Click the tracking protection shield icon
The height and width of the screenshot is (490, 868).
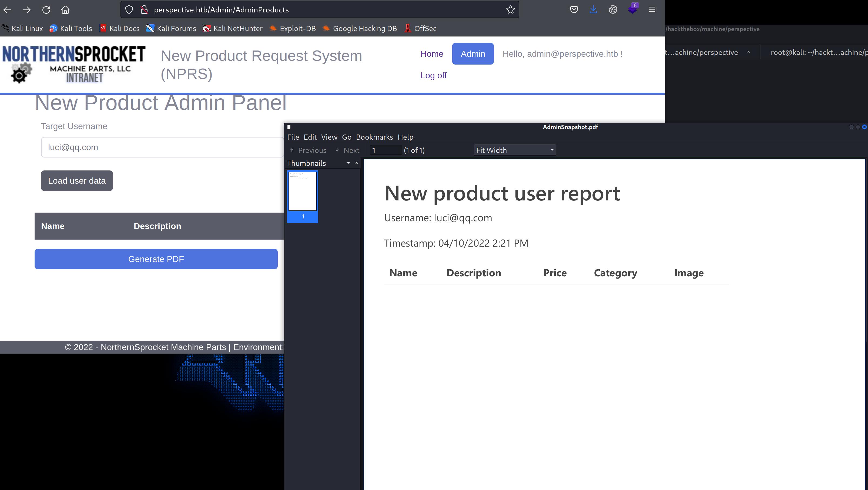pos(129,10)
